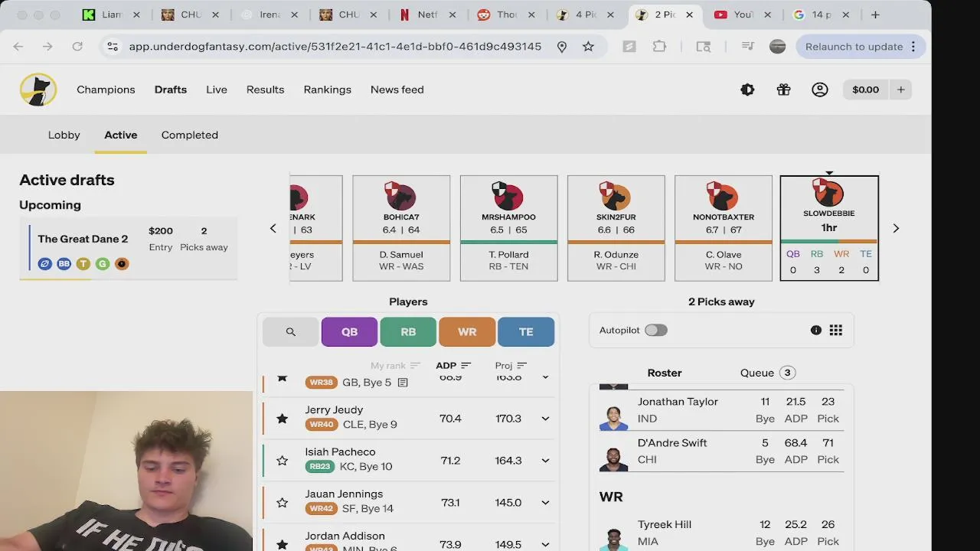Open SKIN2FUR pick card R. Odunze
The image size is (980, 551).
616,228
